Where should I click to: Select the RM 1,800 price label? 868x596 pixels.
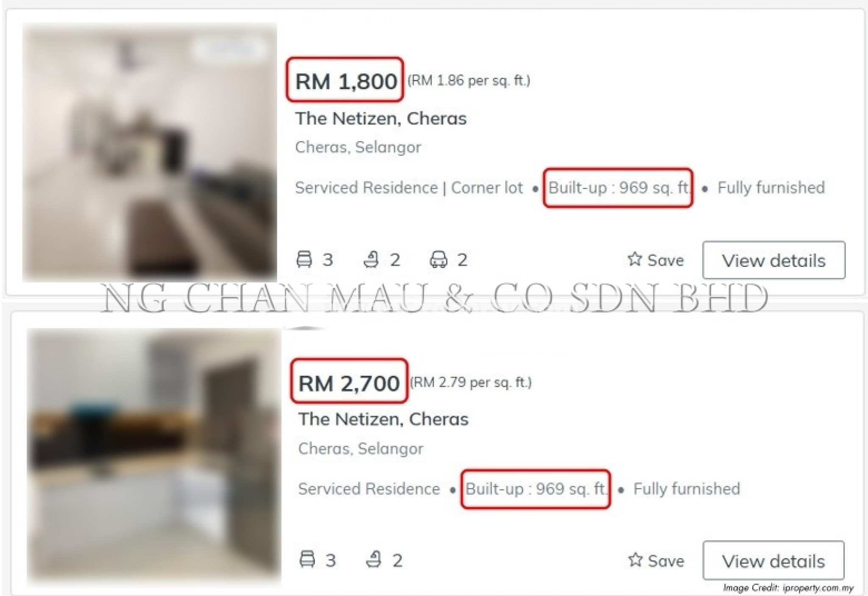tap(346, 81)
